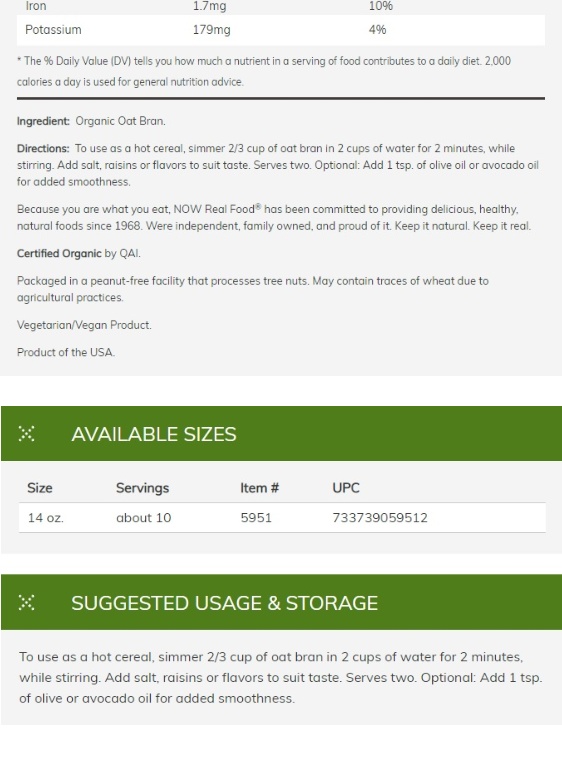562x762 pixels.
Task: Click the Directions label text
Action: coord(43,148)
